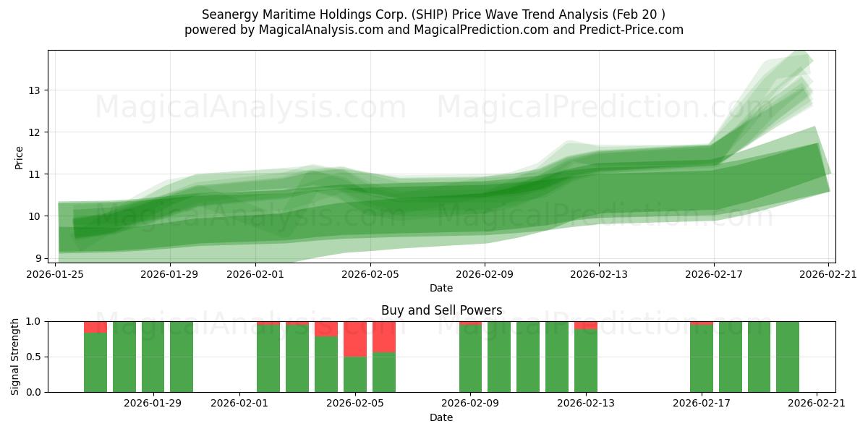Click '2026-02-13' tick in Buy and Sell Powers chart

tap(586, 404)
